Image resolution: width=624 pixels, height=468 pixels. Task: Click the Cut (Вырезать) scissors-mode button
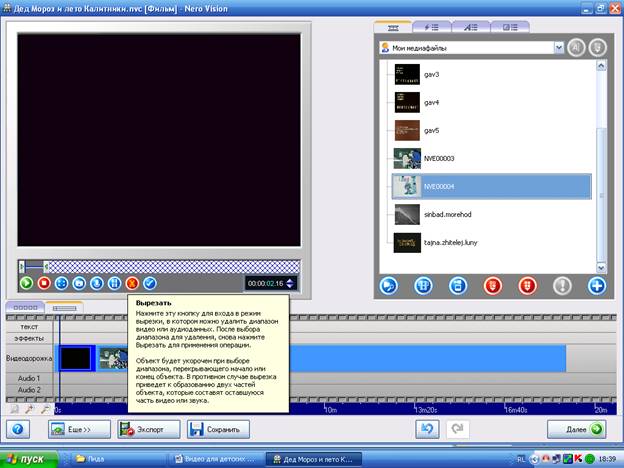point(132,283)
